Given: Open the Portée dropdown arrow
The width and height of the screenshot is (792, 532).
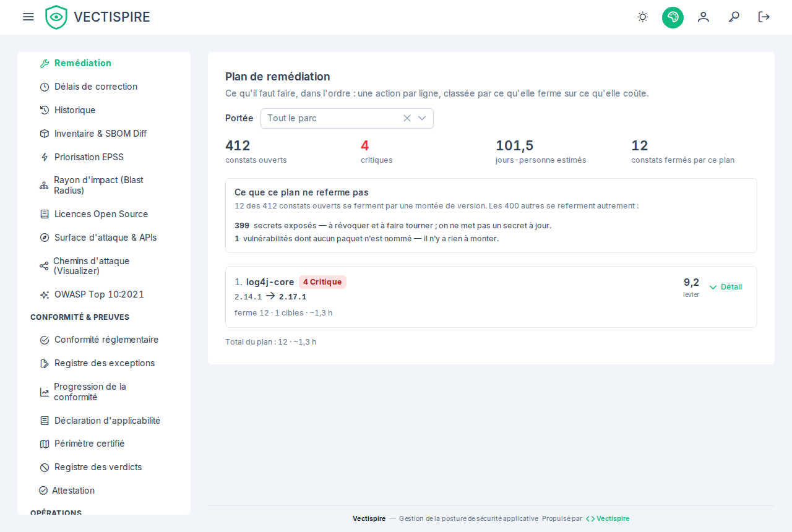Looking at the screenshot, I should click(x=422, y=118).
